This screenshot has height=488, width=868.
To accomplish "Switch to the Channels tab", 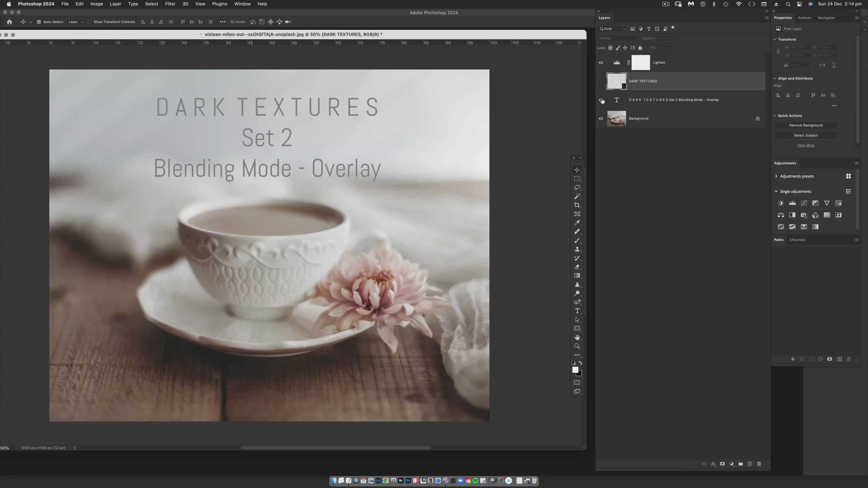I will 797,239.
